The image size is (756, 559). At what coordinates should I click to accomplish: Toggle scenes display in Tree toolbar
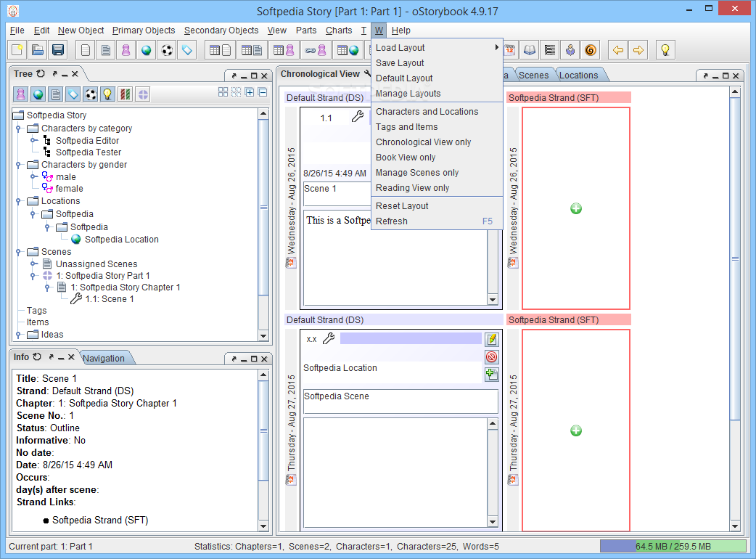pos(56,94)
